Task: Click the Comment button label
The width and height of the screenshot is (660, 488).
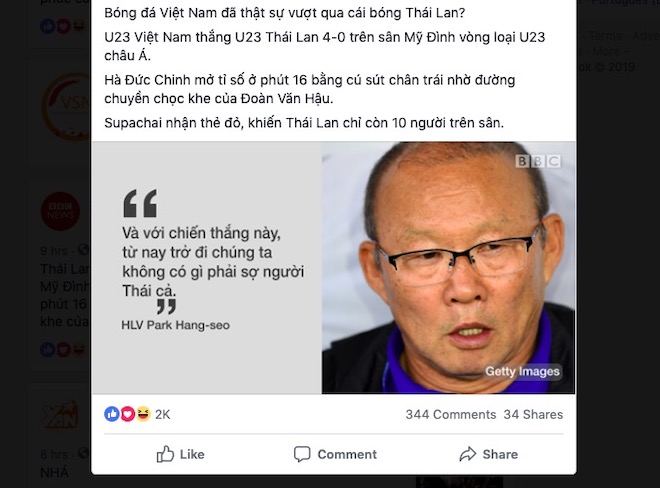Action: [x=347, y=454]
